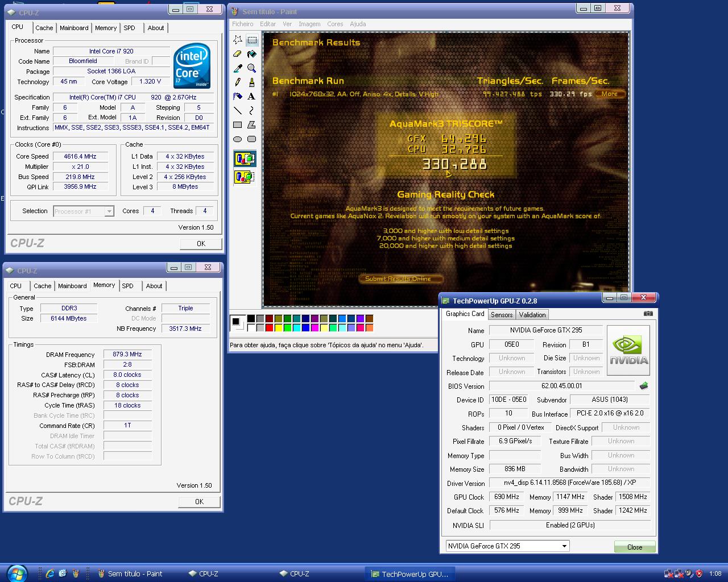Click the DRAM Frequency value 879.3 MHz
The height and width of the screenshot is (582, 728).
pos(127,354)
